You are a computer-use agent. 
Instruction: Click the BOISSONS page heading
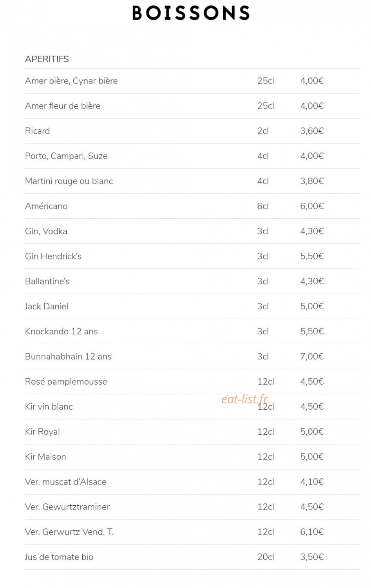click(x=191, y=13)
